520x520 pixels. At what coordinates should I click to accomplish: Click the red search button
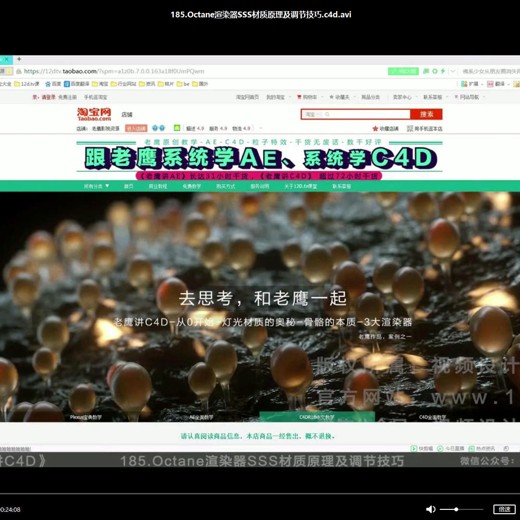click(x=426, y=114)
